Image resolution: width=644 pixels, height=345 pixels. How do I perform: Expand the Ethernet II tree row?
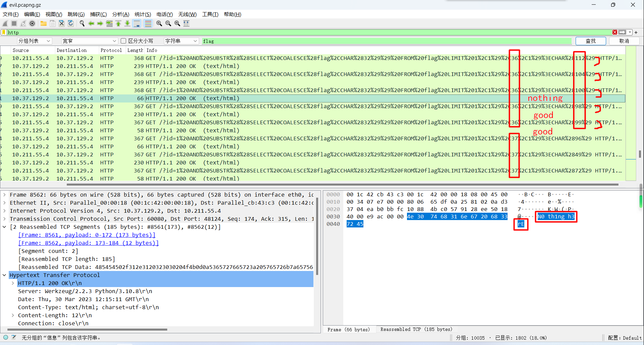point(4,203)
